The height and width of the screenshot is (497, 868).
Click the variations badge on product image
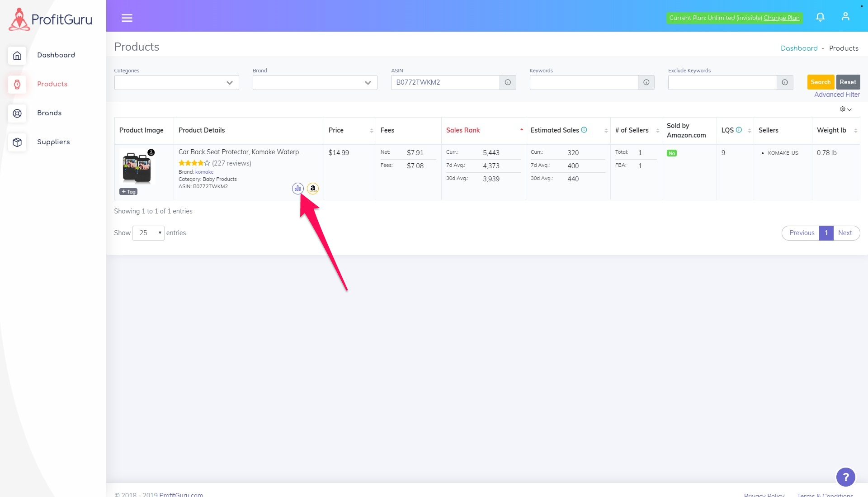[151, 152]
